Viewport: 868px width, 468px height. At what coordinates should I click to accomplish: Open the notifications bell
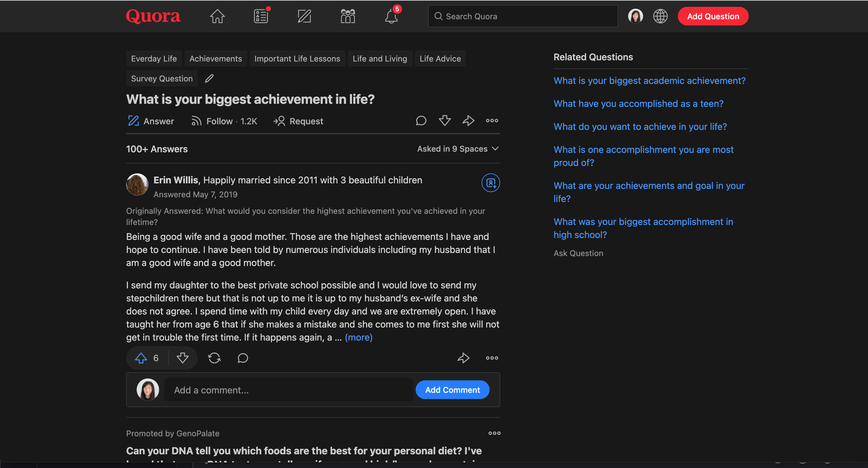point(391,16)
